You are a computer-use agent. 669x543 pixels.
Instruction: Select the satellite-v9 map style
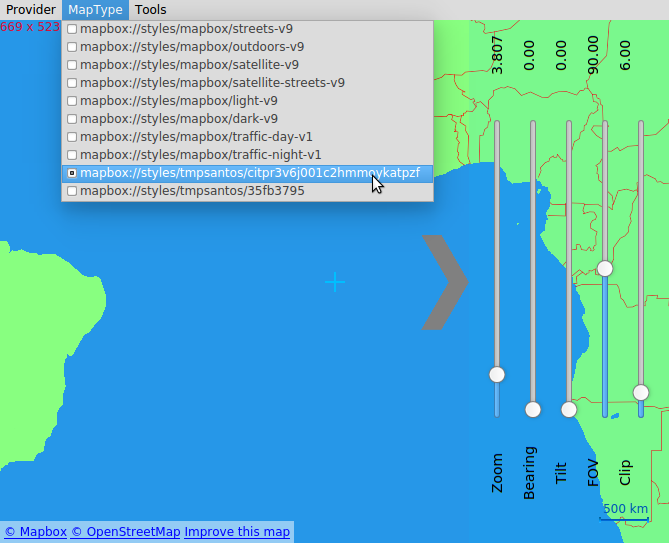coord(247,65)
